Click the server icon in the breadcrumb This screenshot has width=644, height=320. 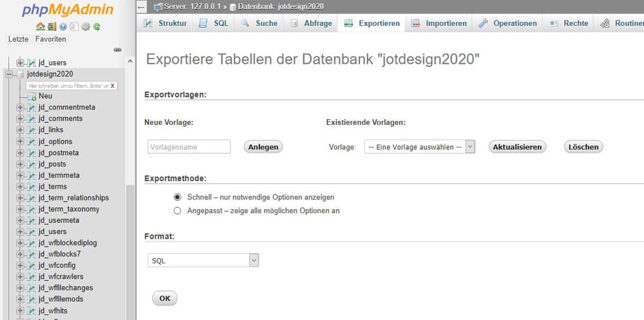coord(158,6)
